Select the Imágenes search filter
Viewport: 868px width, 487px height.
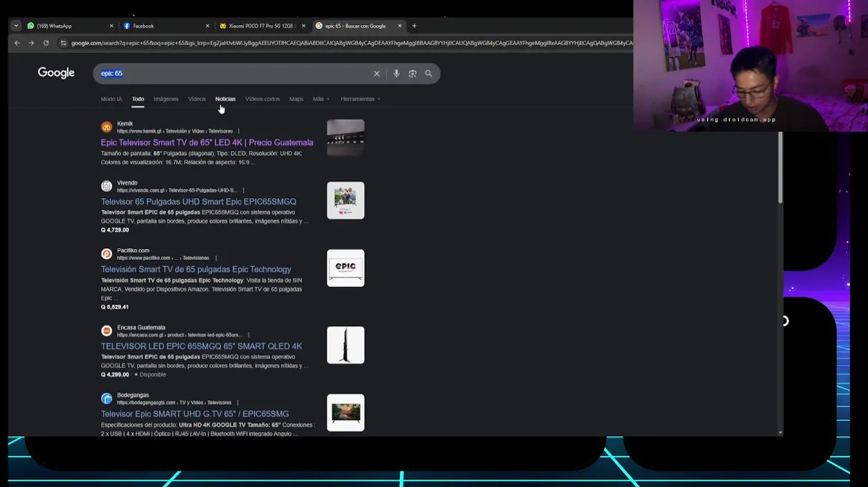(166, 99)
